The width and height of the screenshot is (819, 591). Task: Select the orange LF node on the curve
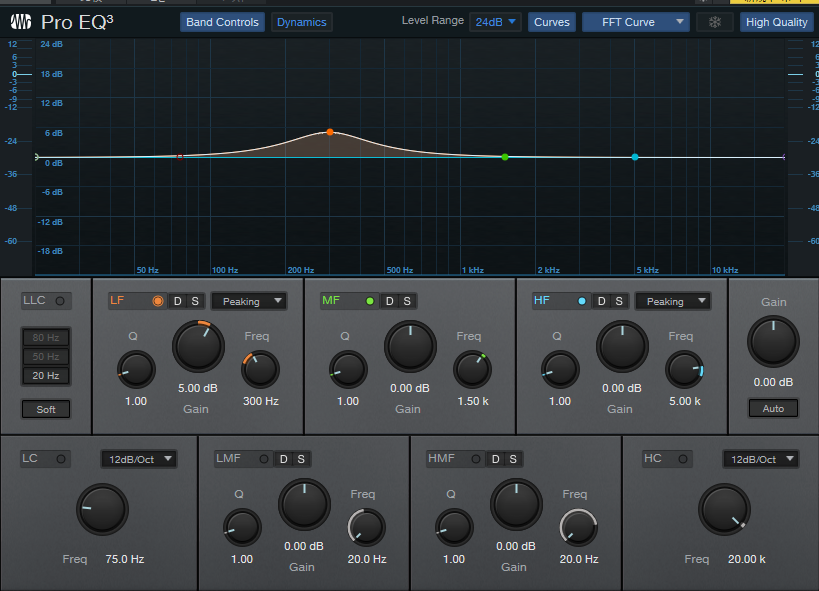pos(330,132)
